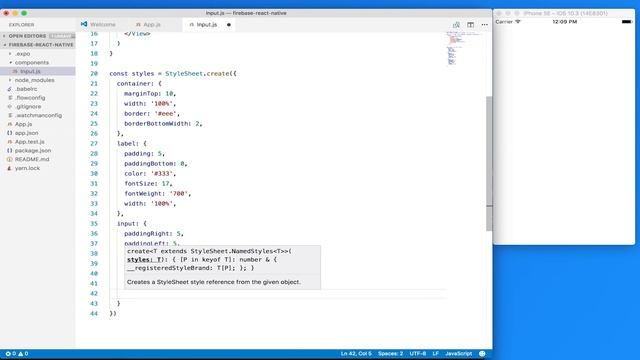Screen dimensions: 640x360
Task: Click the Ln 42, Col 5 status item
Action: coord(356,353)
